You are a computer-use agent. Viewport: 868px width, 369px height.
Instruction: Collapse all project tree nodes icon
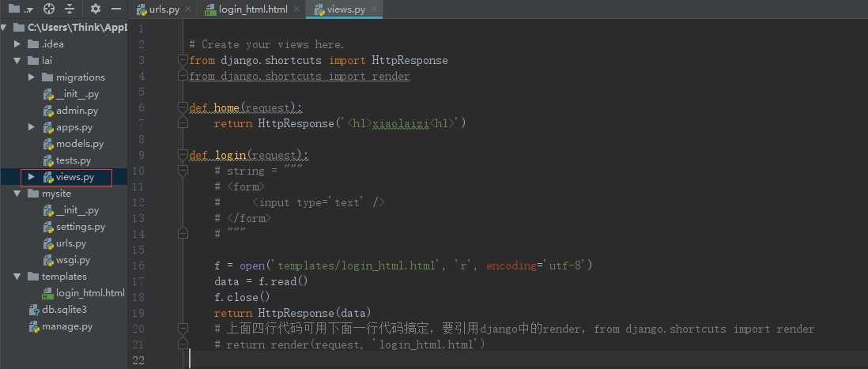(70, 9)
